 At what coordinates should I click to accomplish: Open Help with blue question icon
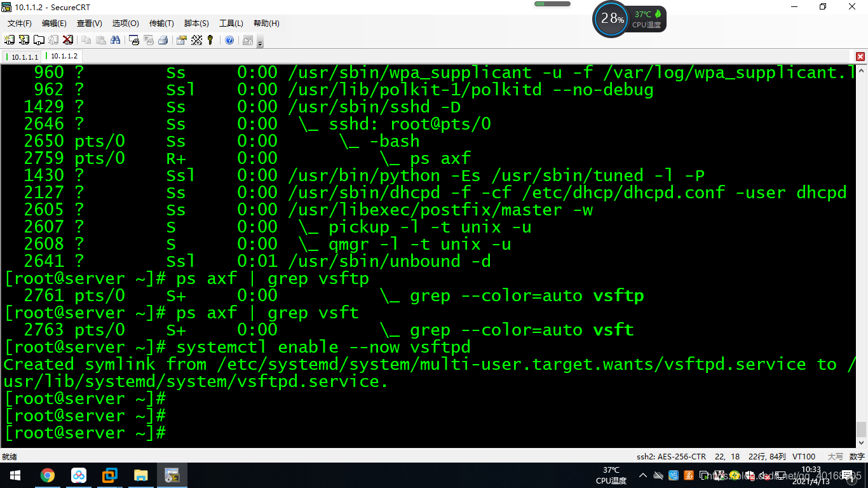pyautogui.click(x=229, y=40)
